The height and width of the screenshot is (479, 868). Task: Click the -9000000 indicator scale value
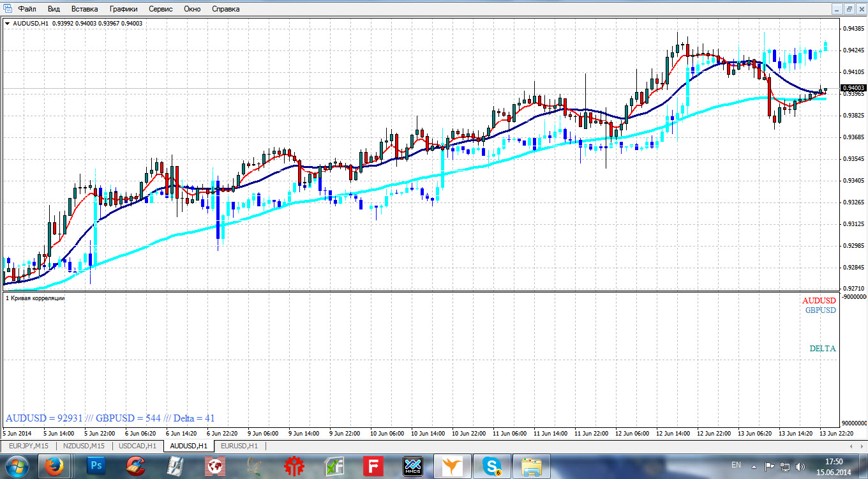pos(854,297)
